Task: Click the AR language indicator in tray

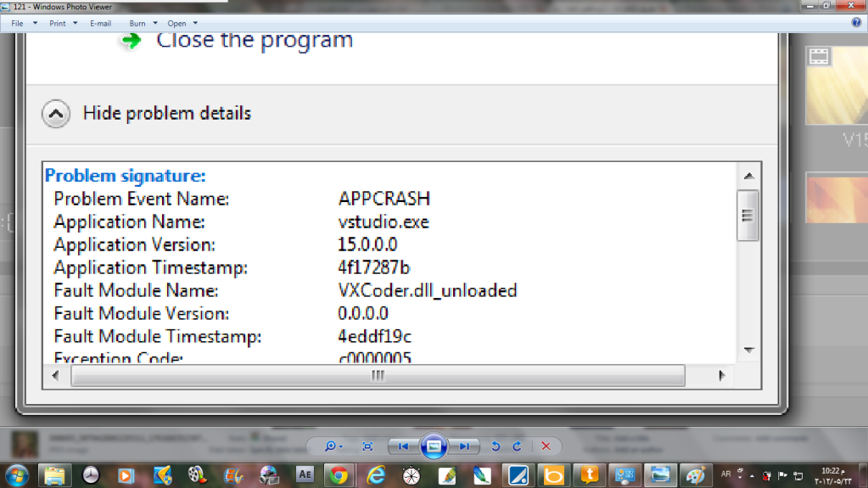Action: click(725, 474)
